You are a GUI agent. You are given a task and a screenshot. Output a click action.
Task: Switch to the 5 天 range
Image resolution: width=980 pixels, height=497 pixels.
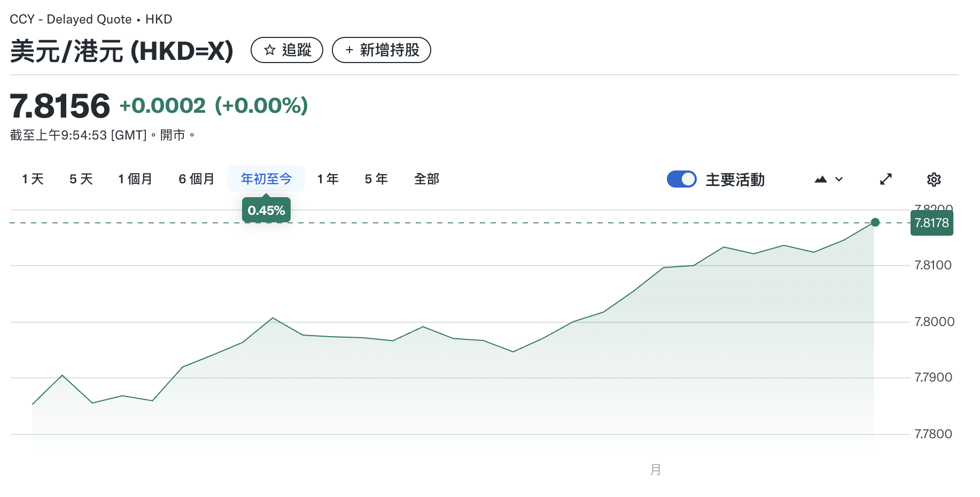81,179
